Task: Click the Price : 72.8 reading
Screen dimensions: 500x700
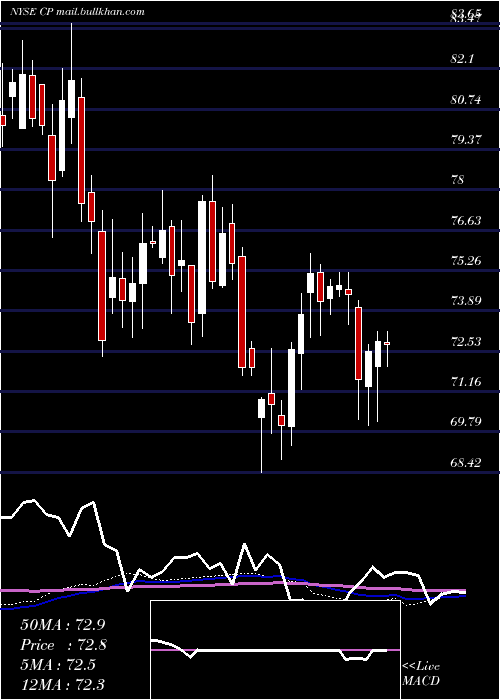Action: point(63,645)
